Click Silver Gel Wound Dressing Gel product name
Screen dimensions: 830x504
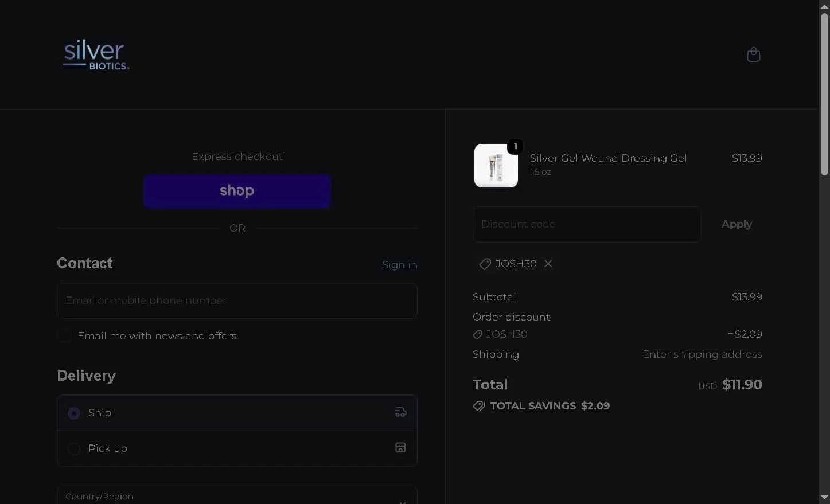click(x=608, y=158)
